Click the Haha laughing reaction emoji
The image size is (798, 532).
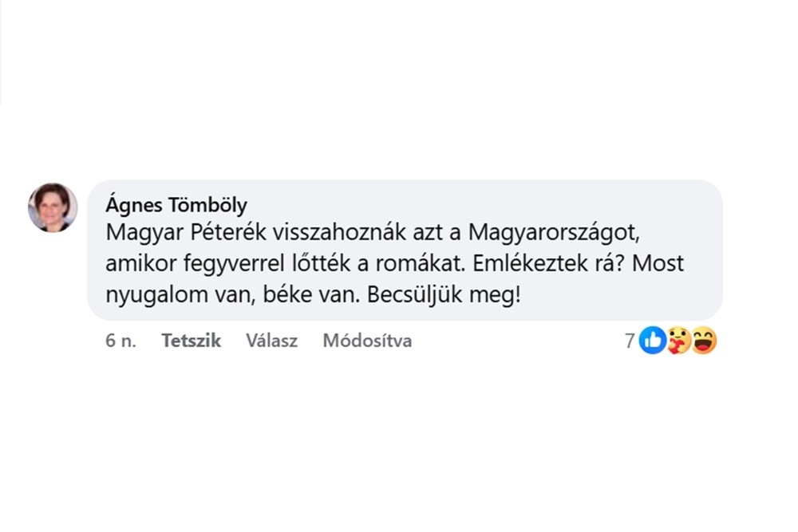click(704, 341)
